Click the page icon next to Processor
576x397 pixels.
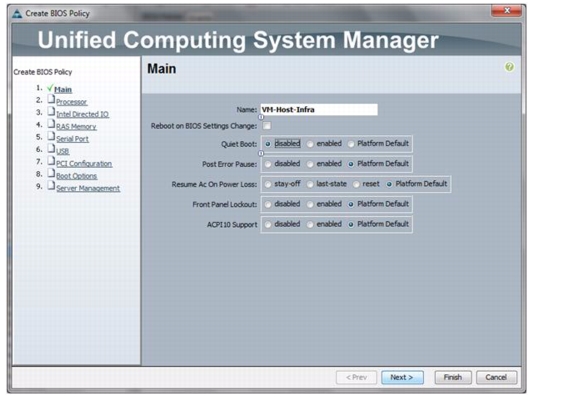click(x=51, y=100)
